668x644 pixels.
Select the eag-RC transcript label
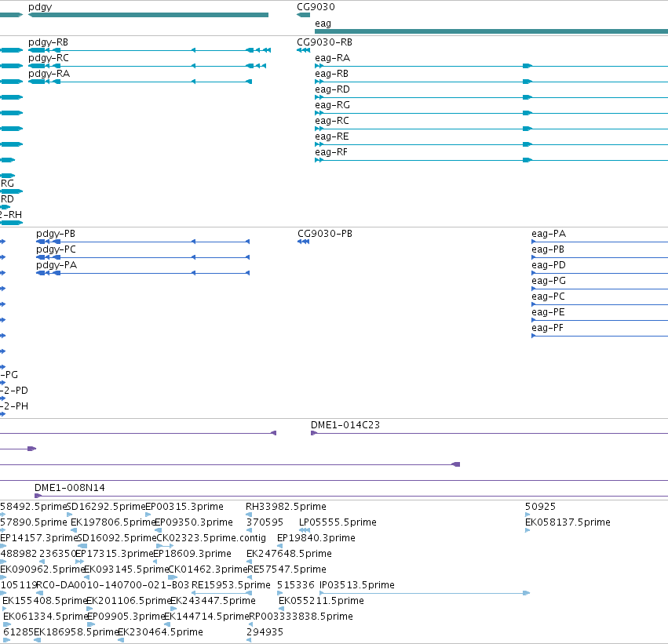(332, 121)
